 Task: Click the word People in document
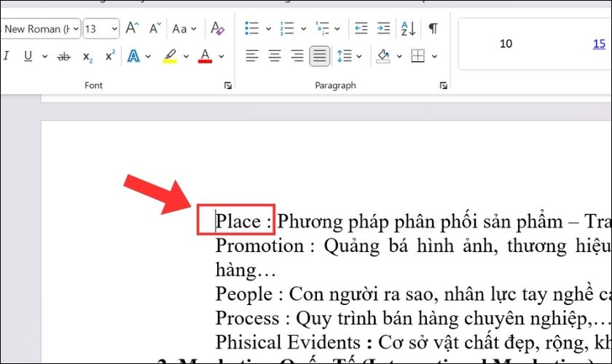coord(244,294)
